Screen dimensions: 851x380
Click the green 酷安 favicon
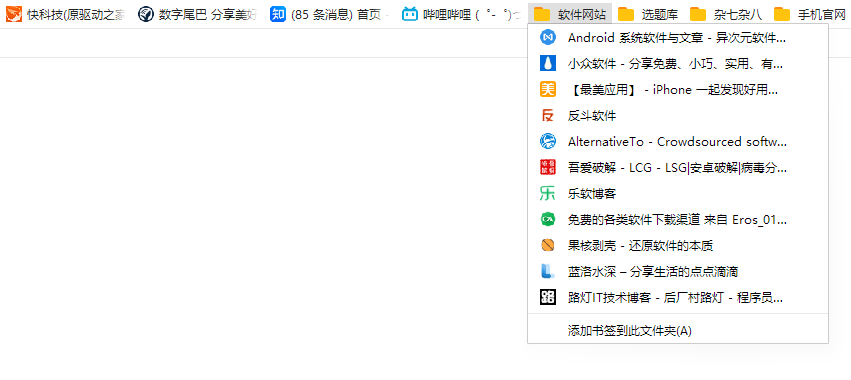[x=548, y=220]
